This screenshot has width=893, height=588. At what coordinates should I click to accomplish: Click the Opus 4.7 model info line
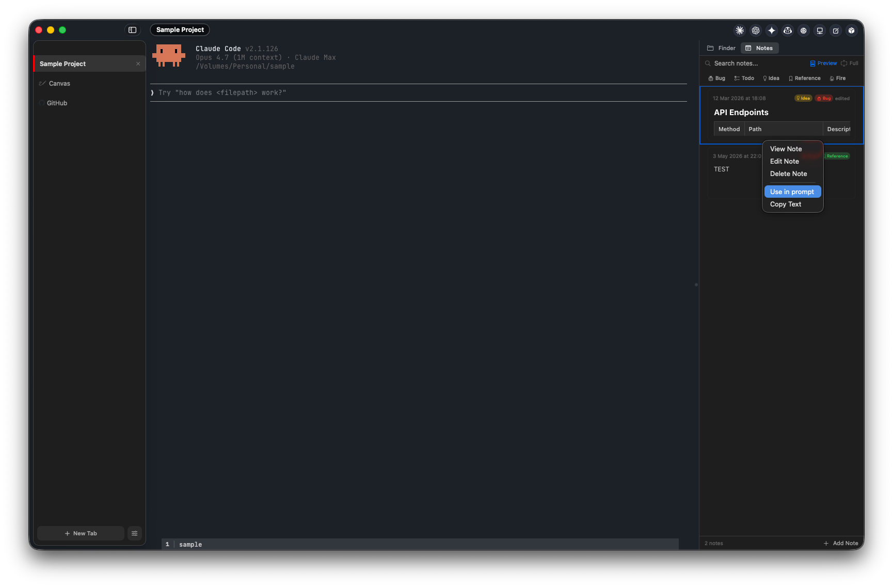(x=265, y=58)
